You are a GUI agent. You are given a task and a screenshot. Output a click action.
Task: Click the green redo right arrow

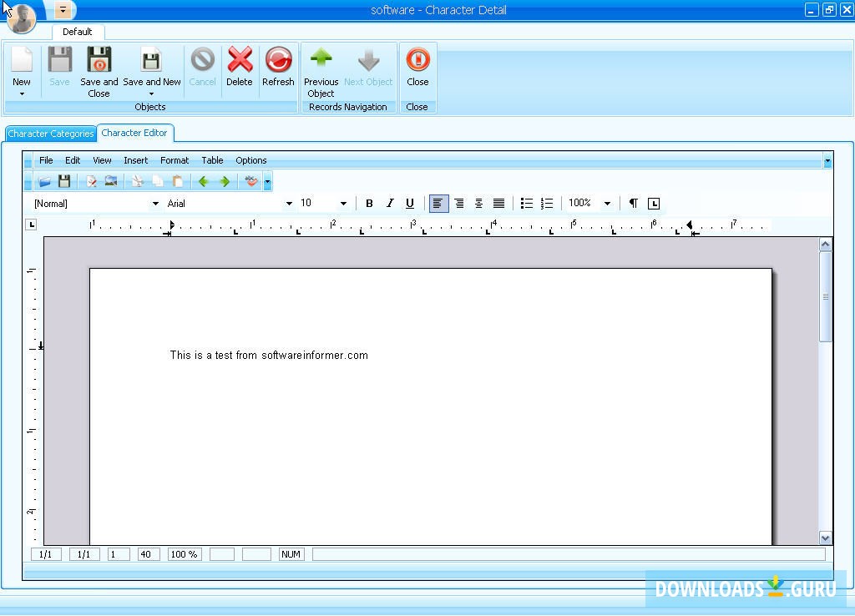tap(224, 181)
